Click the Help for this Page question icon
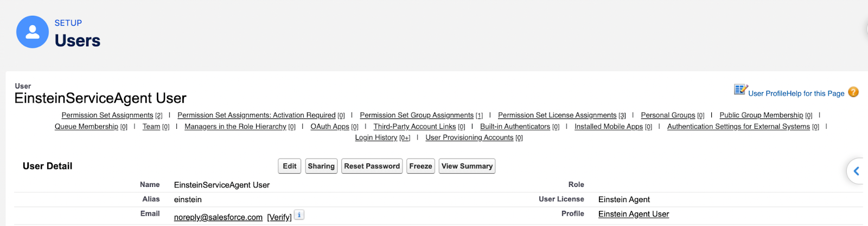Screen dimensions: 868x226 853,92
